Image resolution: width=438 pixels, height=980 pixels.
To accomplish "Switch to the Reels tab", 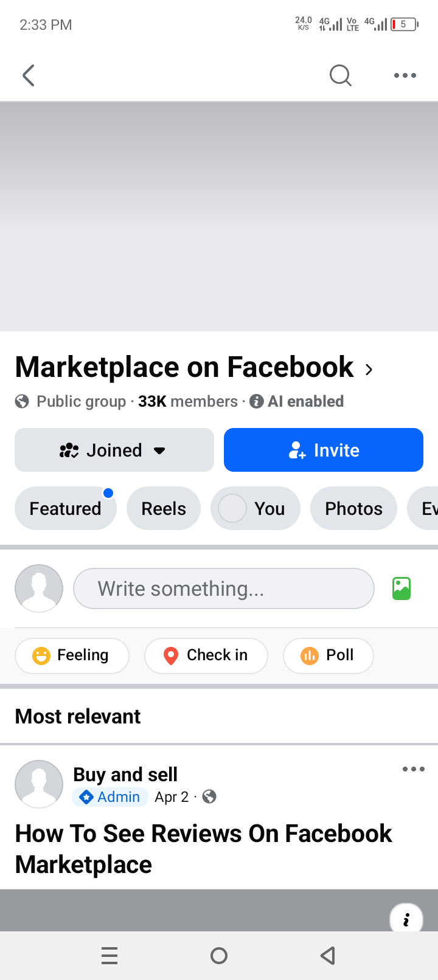I will [164, 508].
